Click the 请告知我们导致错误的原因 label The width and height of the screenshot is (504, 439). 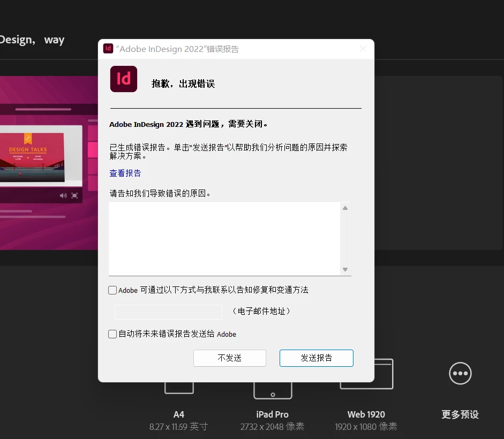point(160,193)
